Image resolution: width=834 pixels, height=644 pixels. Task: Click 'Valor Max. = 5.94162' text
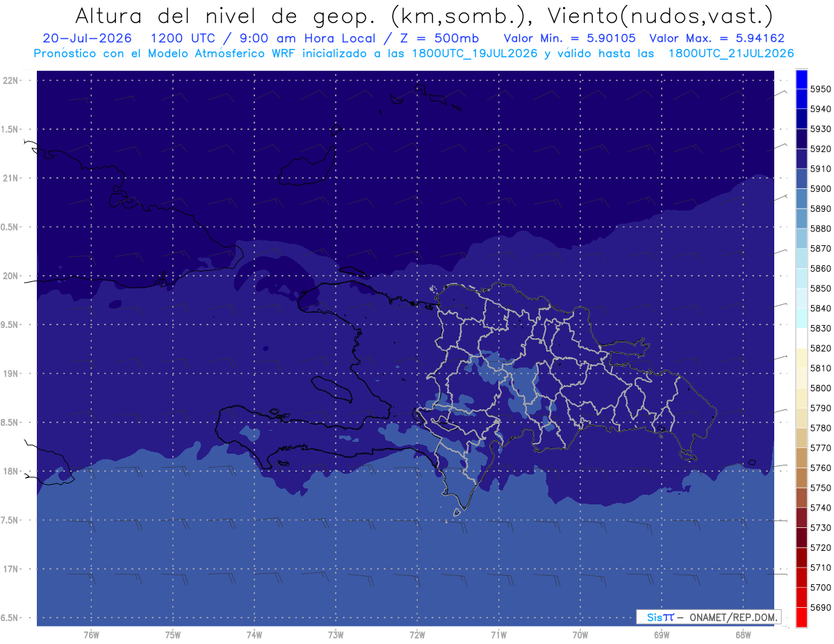coord(717,38)
